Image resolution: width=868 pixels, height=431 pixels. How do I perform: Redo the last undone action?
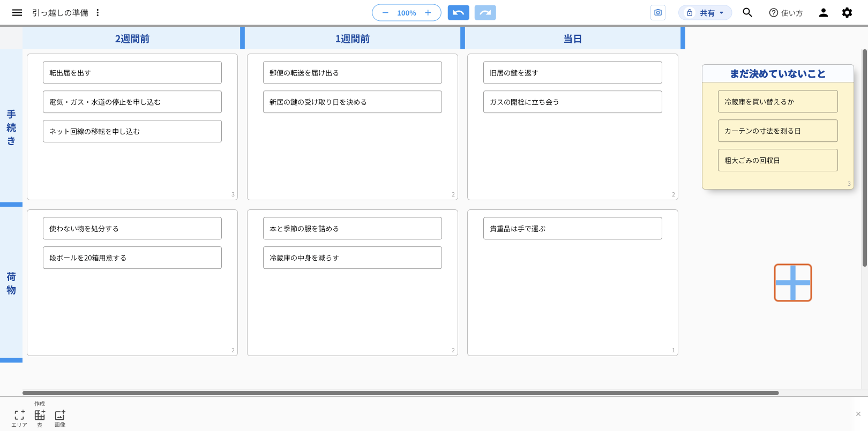pos(485,12)
